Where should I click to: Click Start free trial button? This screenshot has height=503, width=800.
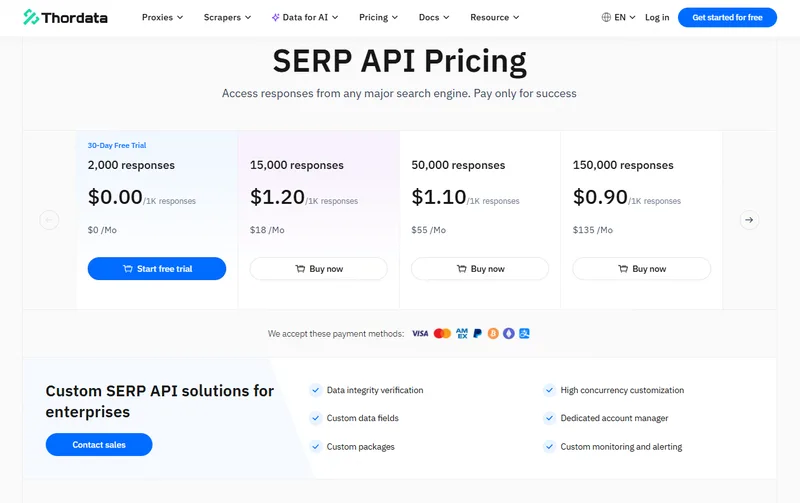[x=157, y=269]
